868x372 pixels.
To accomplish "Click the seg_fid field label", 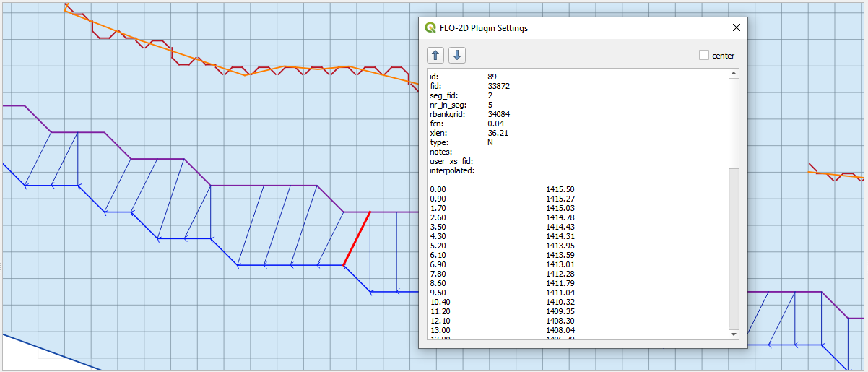I will pyautogui.click(x=443, y=95).
